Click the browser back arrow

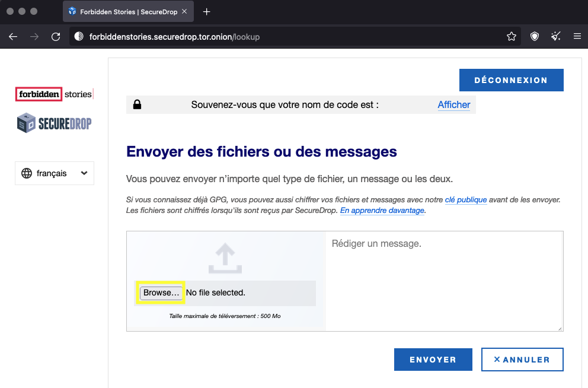(x=13, y=37)
